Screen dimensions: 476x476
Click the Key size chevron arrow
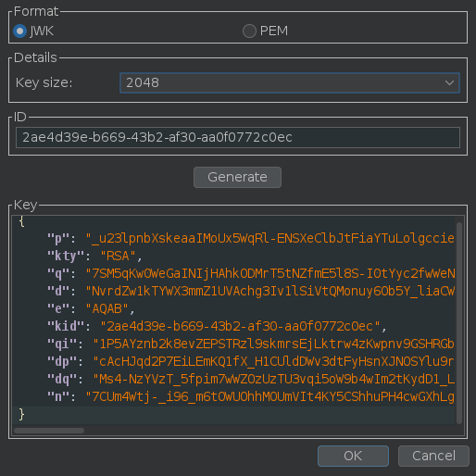pyautogui.click(x=449, y=82)
